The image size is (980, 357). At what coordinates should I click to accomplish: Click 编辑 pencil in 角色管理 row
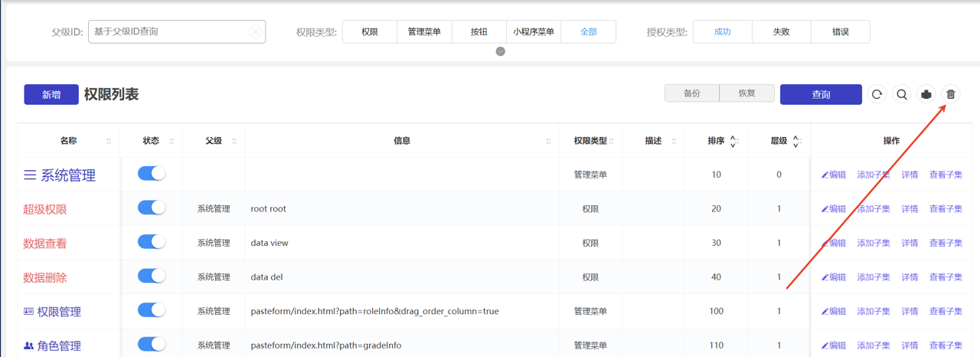[834, 346]
